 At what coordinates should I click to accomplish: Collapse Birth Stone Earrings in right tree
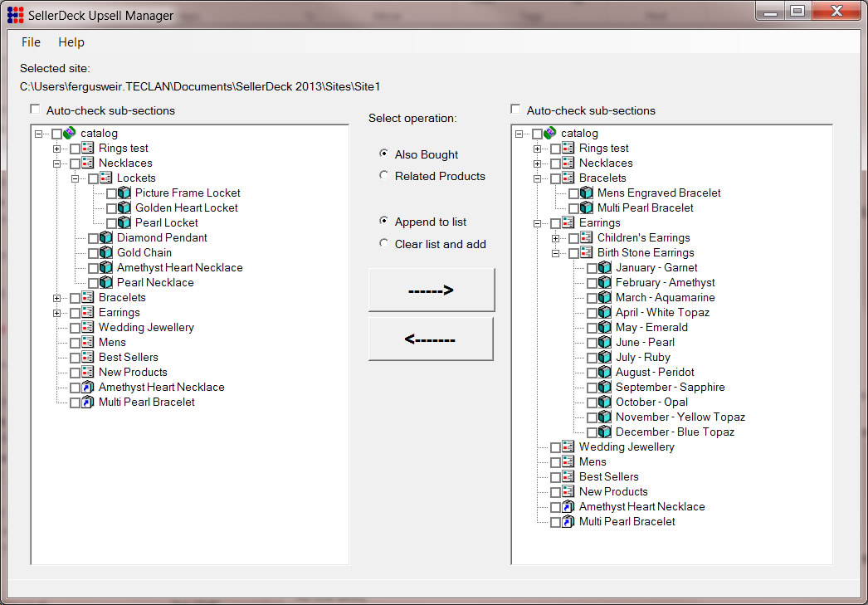point(556,253)
